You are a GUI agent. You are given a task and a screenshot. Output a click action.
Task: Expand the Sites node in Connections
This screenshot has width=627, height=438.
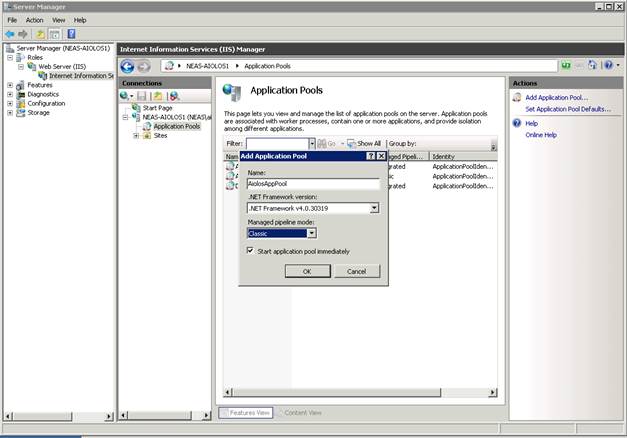click(x=136, y=136)
